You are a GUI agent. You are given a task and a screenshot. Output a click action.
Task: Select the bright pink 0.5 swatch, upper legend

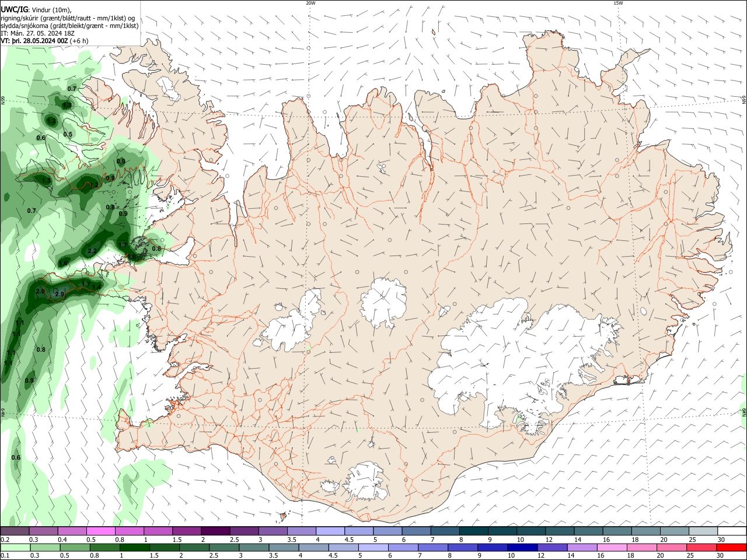click(100, 531)
